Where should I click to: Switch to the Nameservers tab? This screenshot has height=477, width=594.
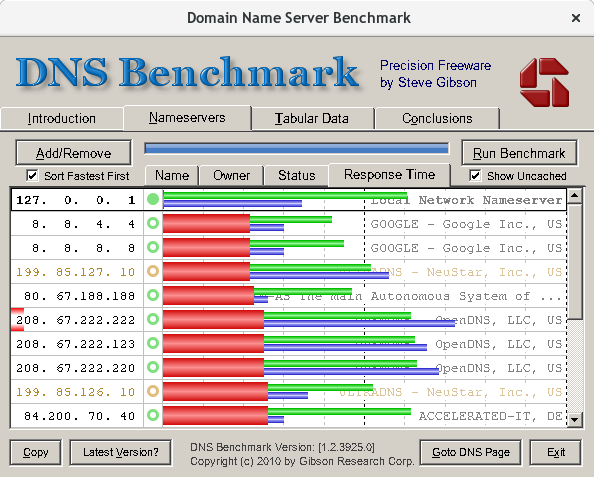pos(187,118)
